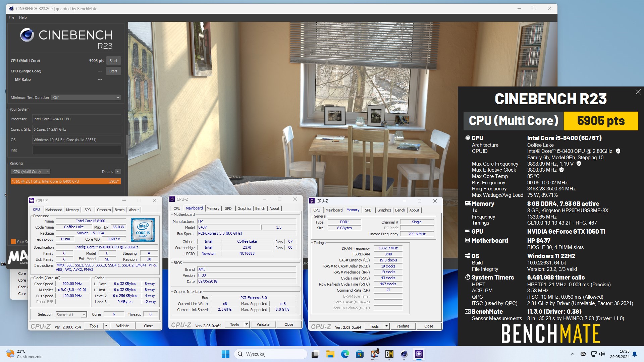Open Tools dropdown arrow in Mainboard window
The height and width of the screenshot is (362, 644).
[x=247, y=324]
